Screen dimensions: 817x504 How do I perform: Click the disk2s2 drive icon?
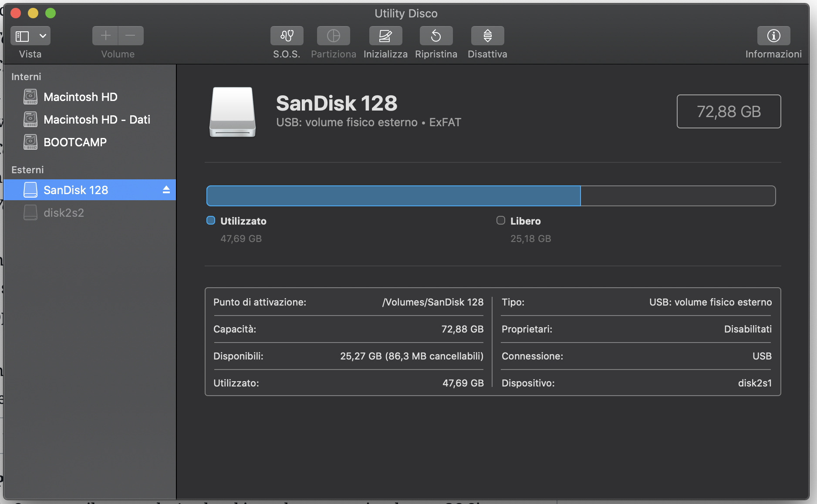[x=30, y=213]
